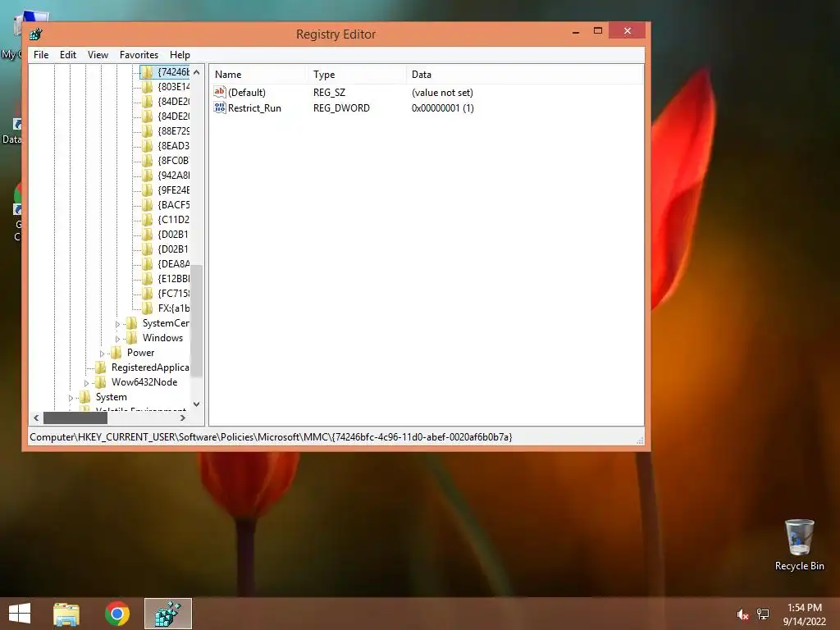840x630 pixels.
Task: Expand the Power tree node
Action: 102,354
